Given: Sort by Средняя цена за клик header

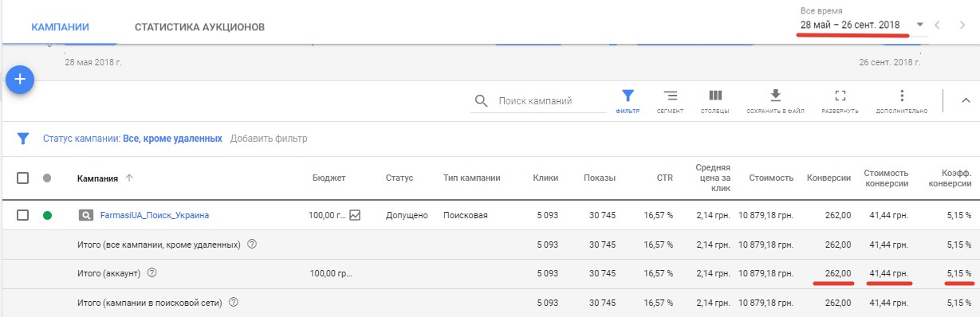Looking at the screenshot, I should (x=713, y=178).
